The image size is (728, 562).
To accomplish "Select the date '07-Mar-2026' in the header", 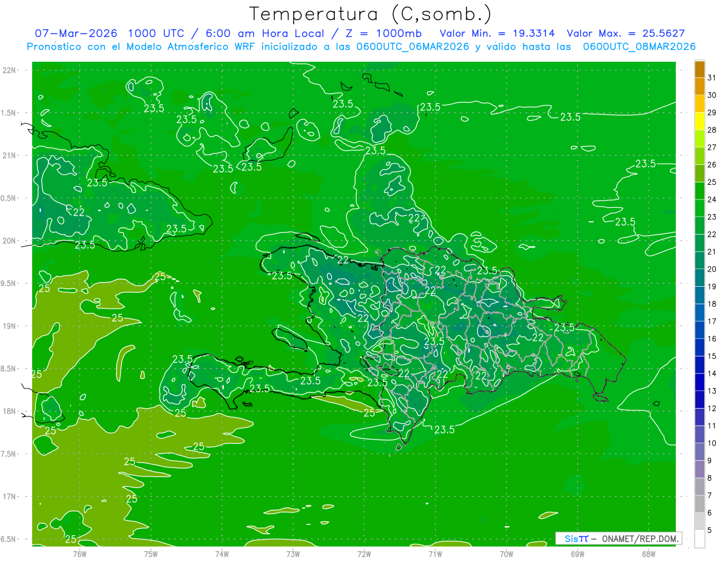I will [x=76, y=33].
